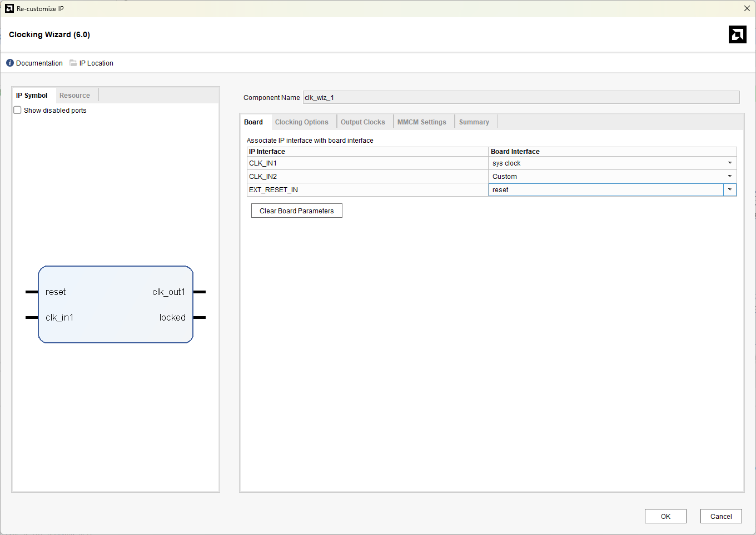Image resolution: width=756 pixels, height=535 pixels.
Task: Click the AMD logo in header
Action: 737,34
